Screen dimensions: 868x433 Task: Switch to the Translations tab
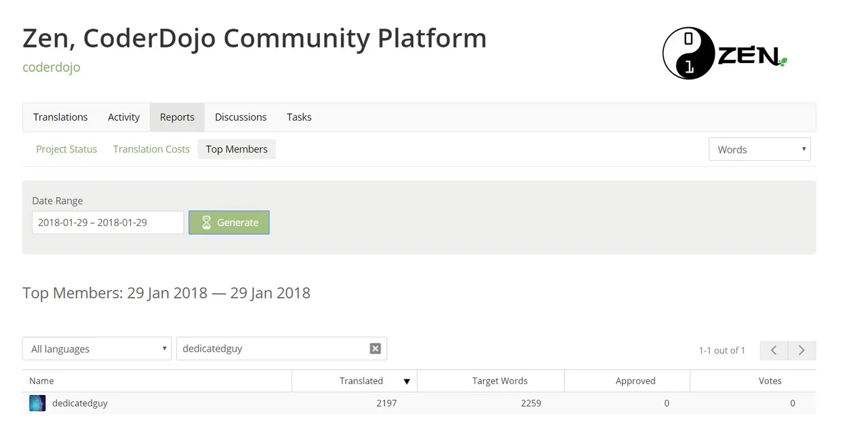(x=60, y=117)
